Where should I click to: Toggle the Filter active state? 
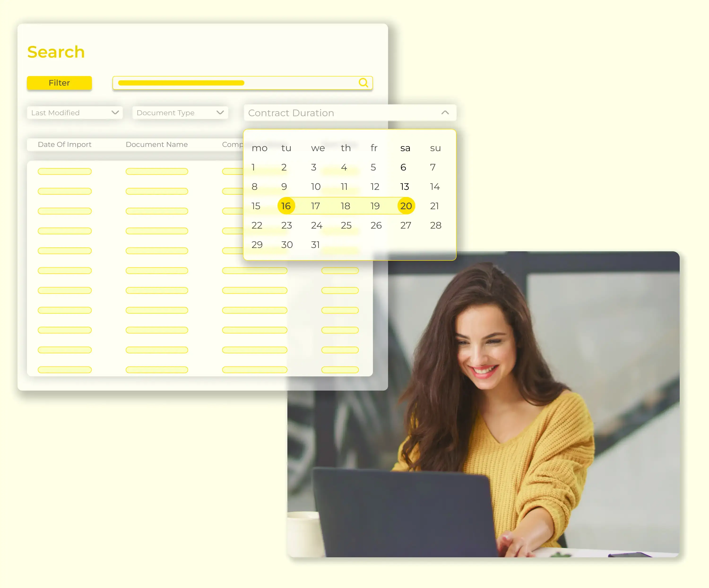(x=59, y=82)
